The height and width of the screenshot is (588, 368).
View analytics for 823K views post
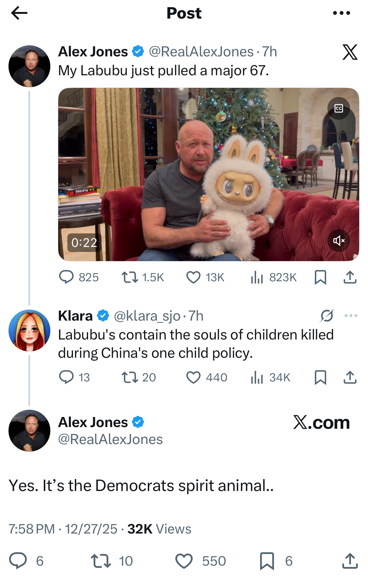point(257,277)
